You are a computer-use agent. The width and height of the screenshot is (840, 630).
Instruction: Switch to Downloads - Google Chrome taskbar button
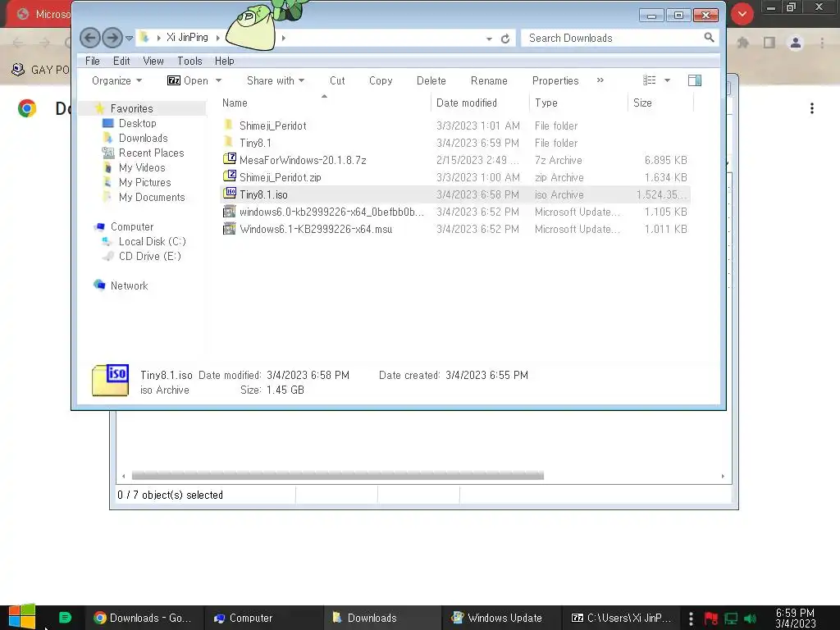tap(143, 618)
